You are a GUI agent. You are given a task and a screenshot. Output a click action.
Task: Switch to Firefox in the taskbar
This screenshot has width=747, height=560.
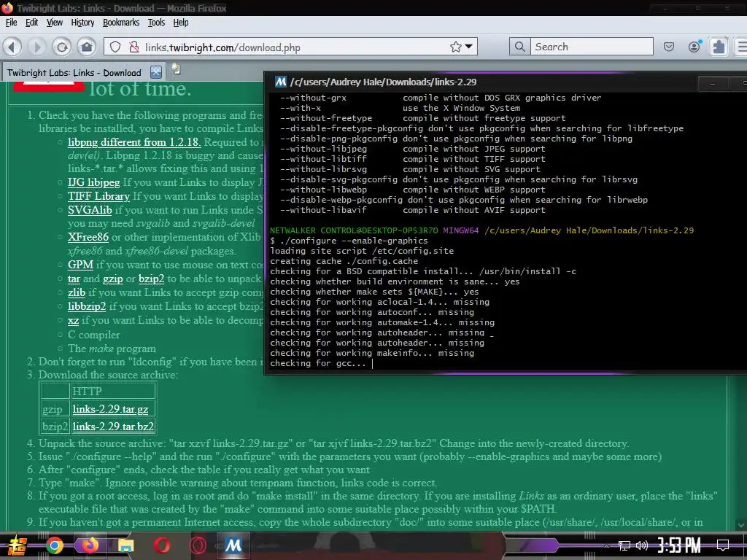pyautogui.click(x=90, y=545)
